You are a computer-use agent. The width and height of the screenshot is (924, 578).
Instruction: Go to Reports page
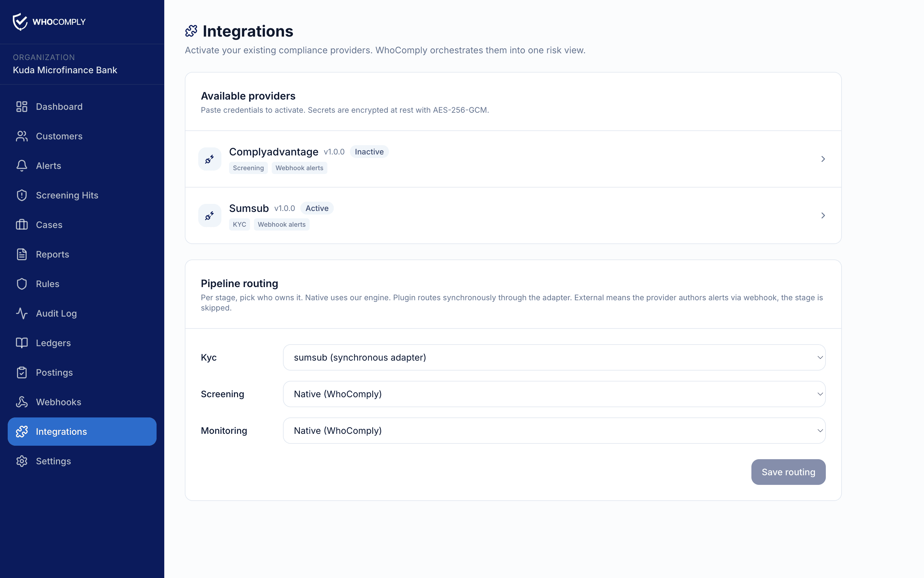82,254
